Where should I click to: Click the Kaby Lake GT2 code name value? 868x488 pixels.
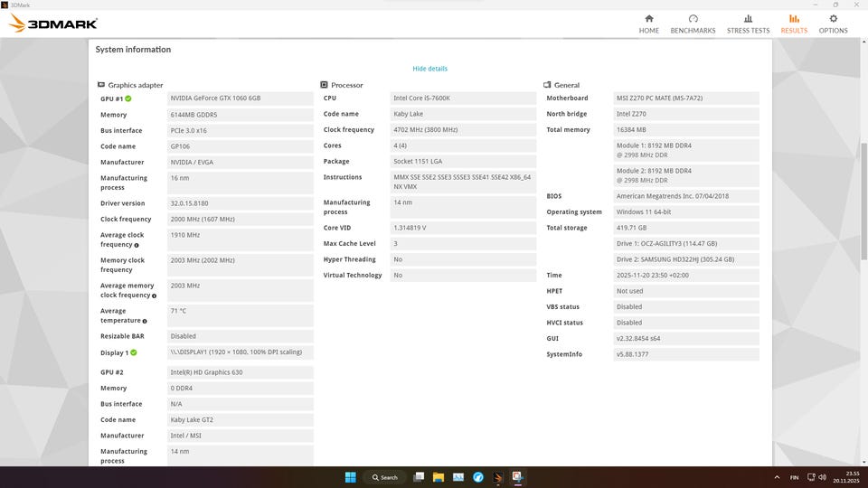coord(240,420)
